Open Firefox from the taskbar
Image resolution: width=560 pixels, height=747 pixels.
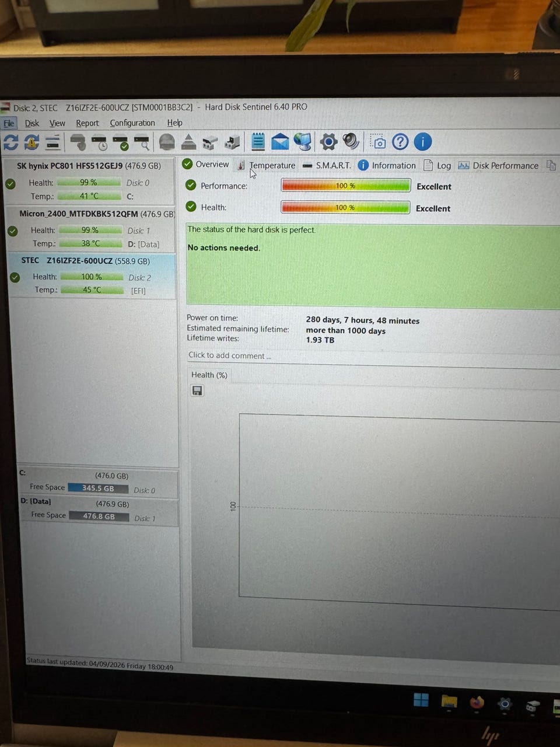(477, 703)
